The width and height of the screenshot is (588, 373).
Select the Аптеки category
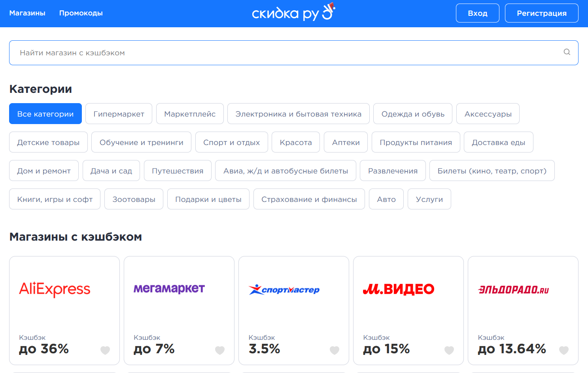[346, 142]
